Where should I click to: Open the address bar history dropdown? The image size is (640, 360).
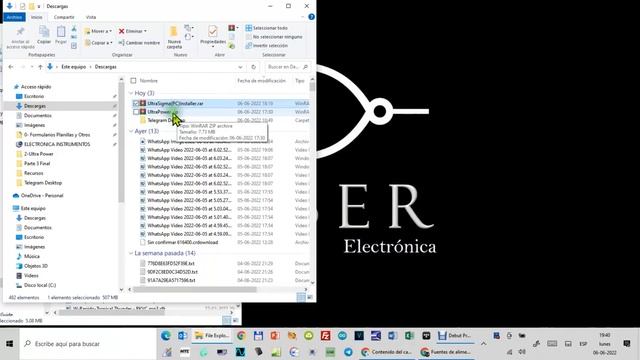[x=240, y=67]
